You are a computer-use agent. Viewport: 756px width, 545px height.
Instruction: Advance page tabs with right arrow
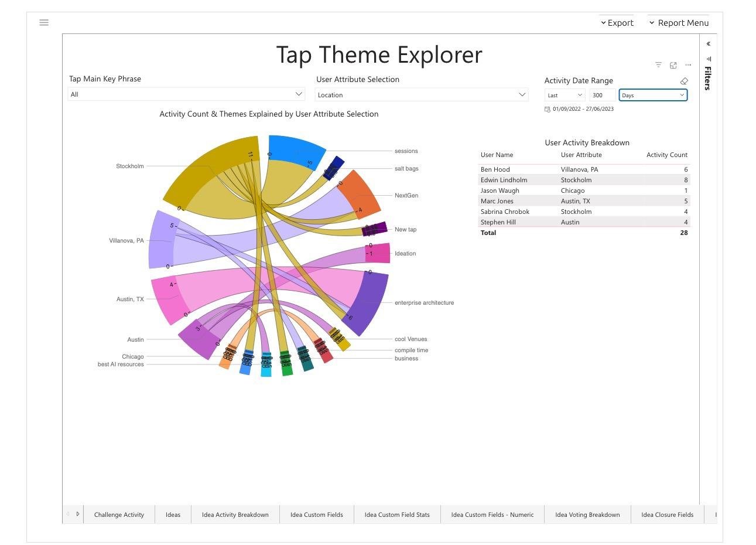click(78, 514)
